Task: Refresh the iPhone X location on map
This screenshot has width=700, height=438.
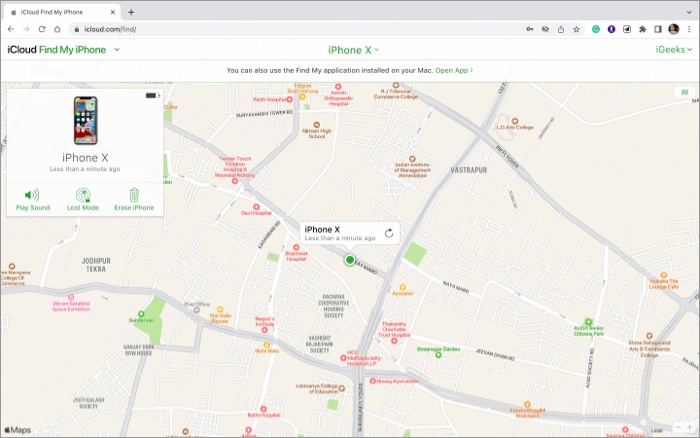Action: [x=389, y=233]
